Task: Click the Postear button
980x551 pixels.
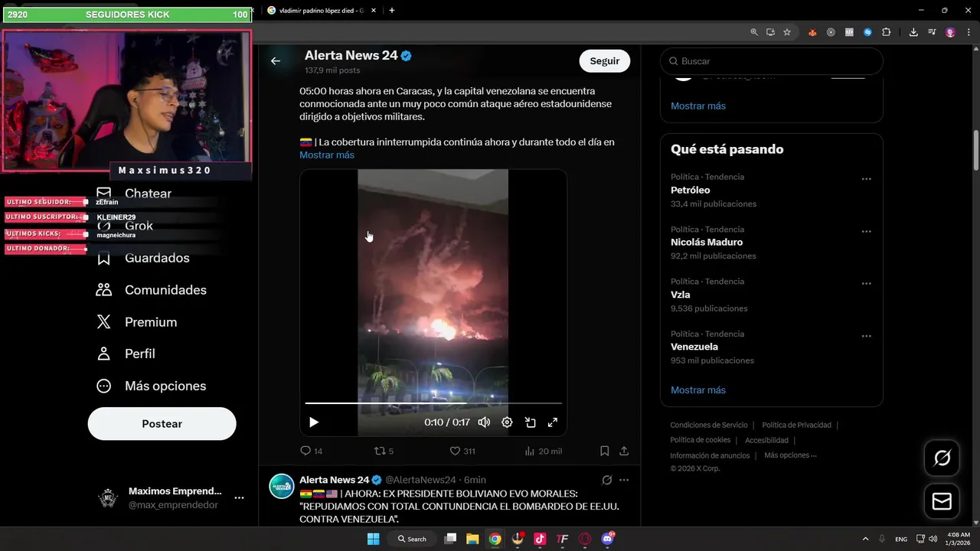Action: [x=162, y=424]
